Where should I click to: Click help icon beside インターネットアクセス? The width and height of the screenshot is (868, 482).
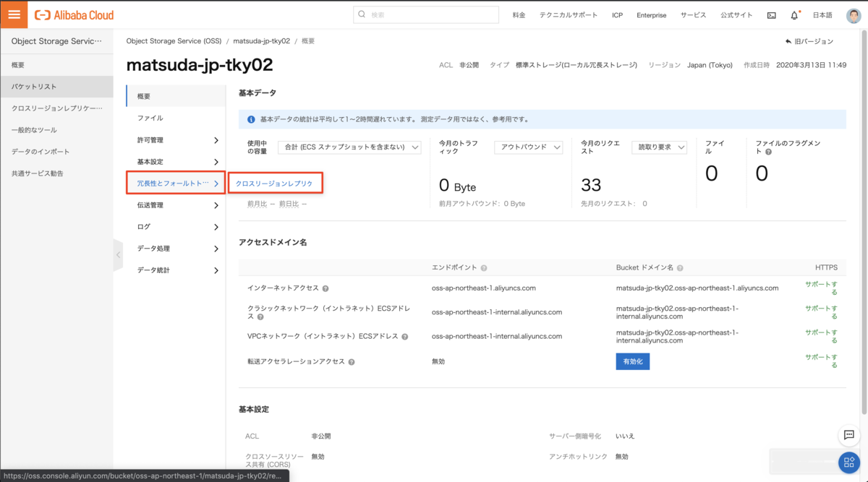pyautogui.click(x=325, y=288)
